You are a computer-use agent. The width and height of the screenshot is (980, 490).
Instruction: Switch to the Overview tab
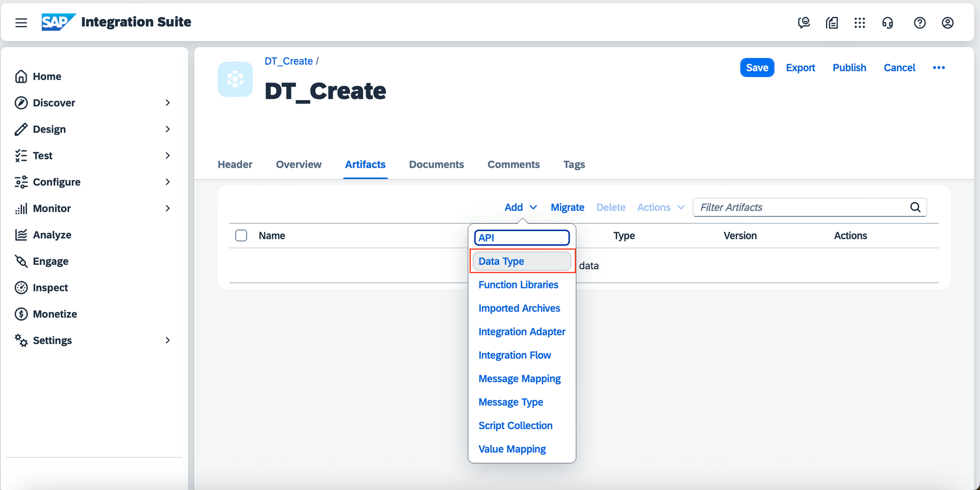click(x=299, y=164)
